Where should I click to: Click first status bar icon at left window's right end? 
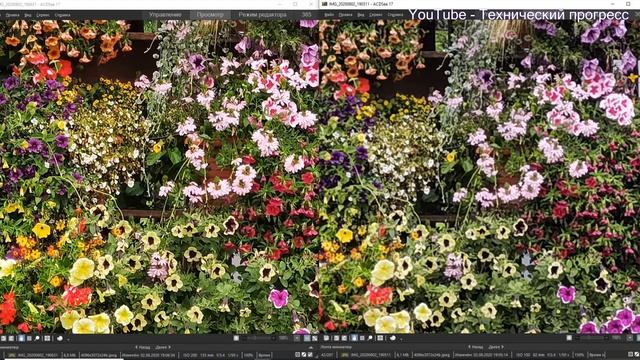298,354
